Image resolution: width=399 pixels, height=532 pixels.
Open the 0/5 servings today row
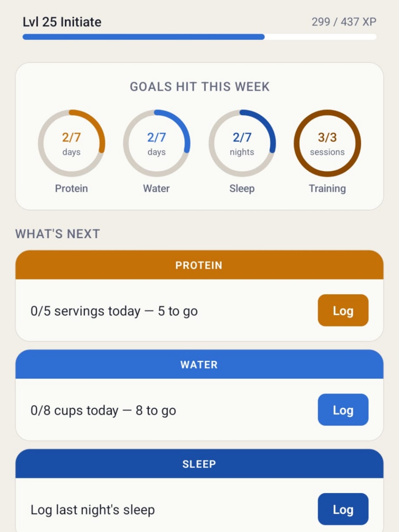[x=199, y=310]
